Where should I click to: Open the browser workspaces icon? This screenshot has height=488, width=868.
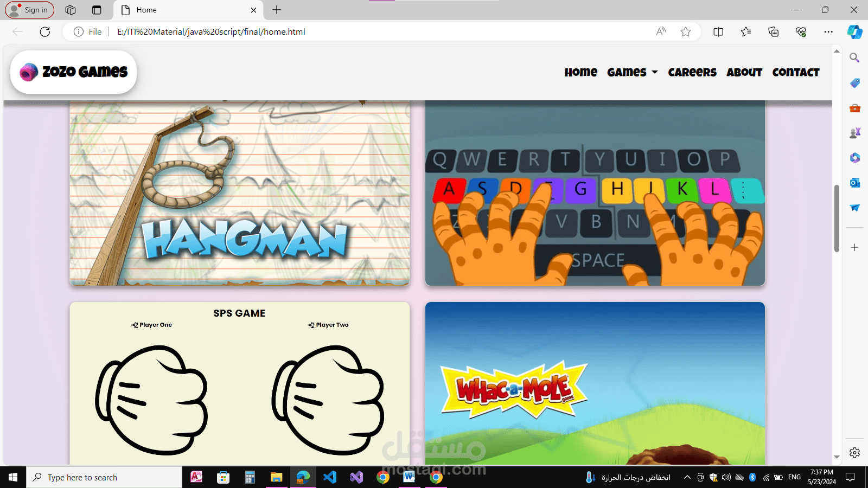point(71,10)
